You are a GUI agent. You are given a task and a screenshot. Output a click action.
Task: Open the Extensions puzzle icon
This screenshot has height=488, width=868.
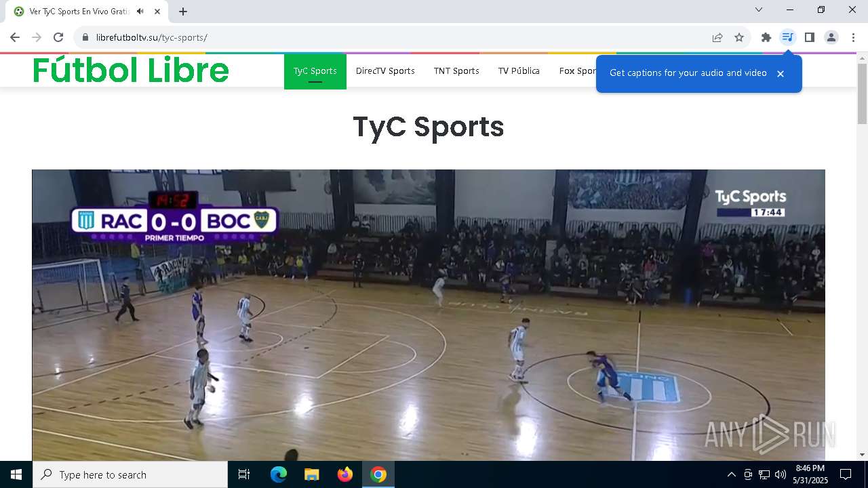(x=766, y=37)
